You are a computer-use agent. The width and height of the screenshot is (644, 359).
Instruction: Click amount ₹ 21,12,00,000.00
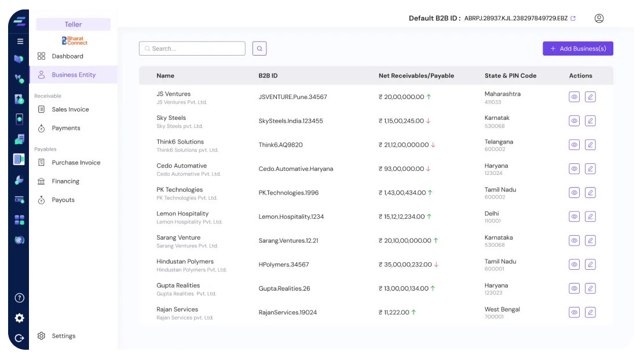(x=404, y=145)
